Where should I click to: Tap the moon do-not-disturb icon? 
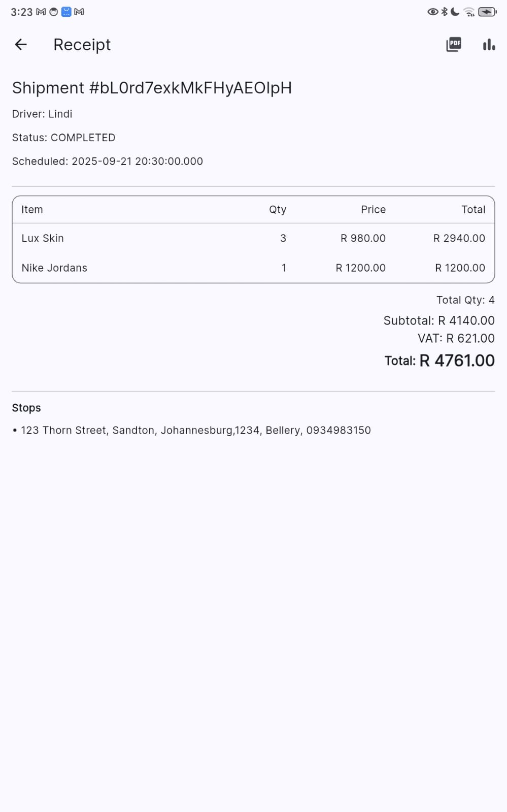tap(455, 12)
